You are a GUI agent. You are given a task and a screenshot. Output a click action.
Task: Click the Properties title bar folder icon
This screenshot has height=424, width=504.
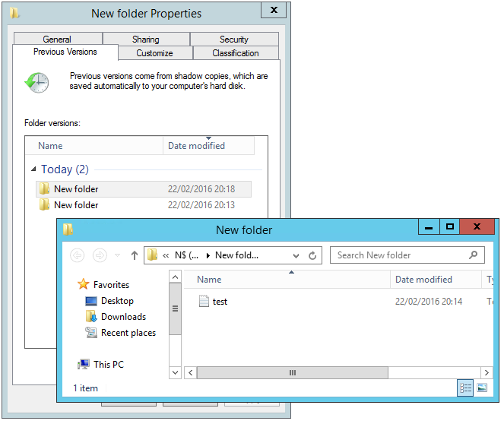14,13
